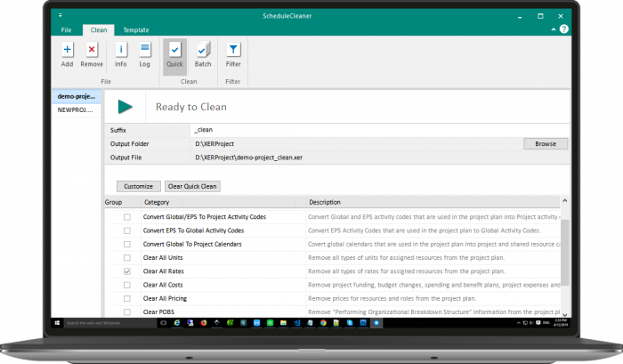Click 'Clear All Units' category text

(x=163, y=257)
